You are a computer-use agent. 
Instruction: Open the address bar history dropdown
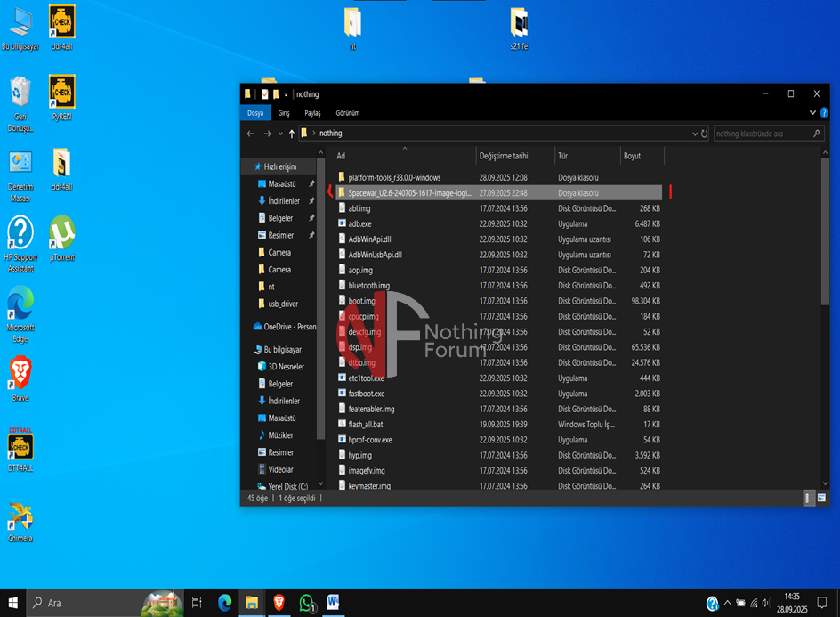(694, 134)
